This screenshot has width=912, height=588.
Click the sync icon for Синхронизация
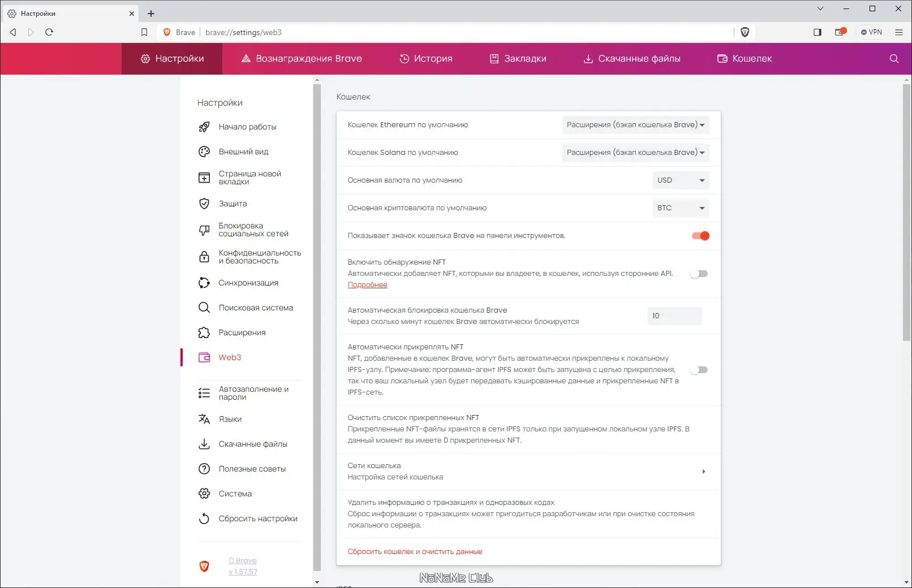(x=204, y=283)
